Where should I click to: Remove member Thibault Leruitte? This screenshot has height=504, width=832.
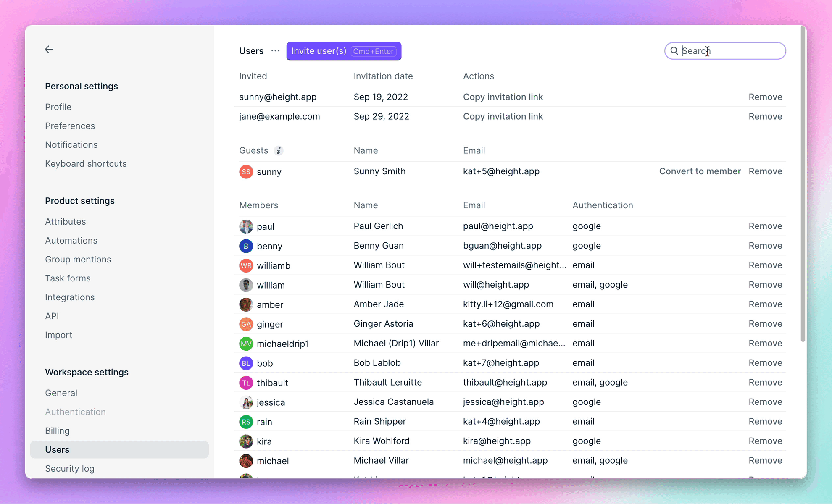click(765, 382)
